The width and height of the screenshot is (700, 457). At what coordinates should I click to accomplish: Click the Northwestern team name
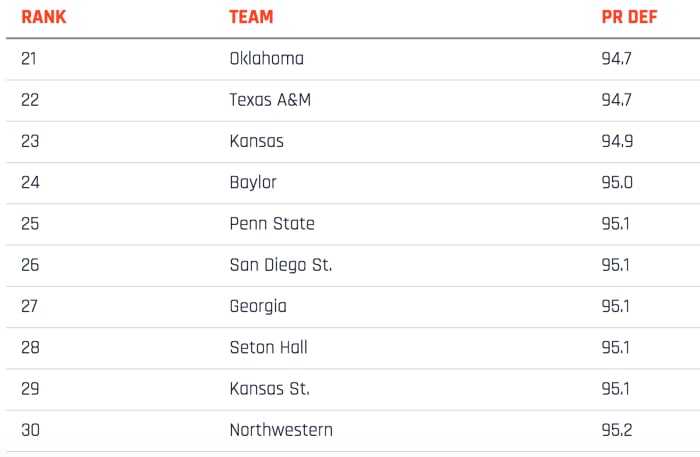(281, 430)
